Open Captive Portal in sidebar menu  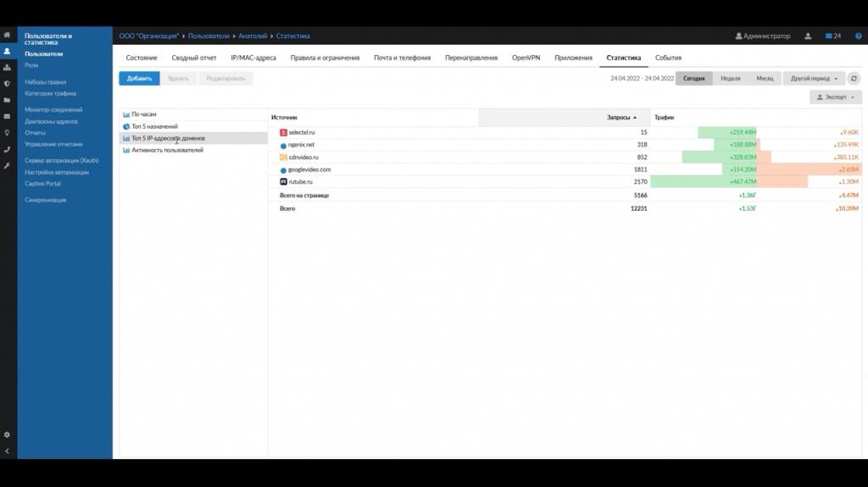pyautogui.click(x=42, y=184)
